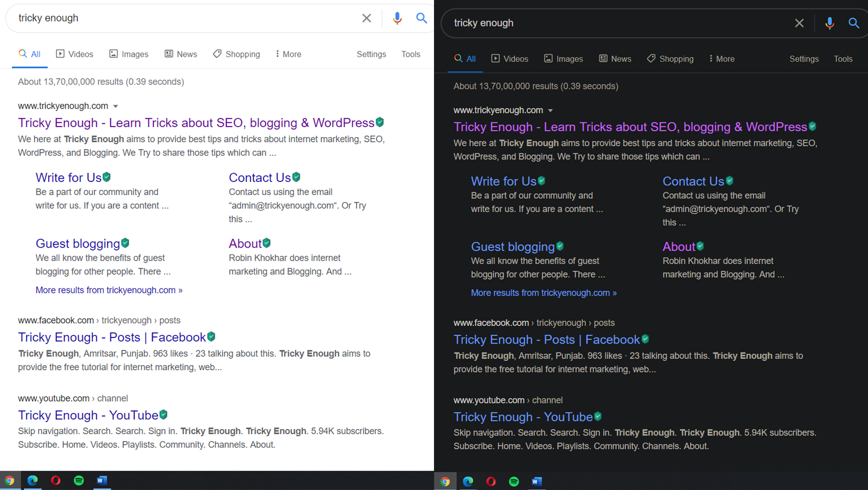Click 'www.facebook.com › trickyenough › posts' breadcrumb in dark window

(534, 323)
